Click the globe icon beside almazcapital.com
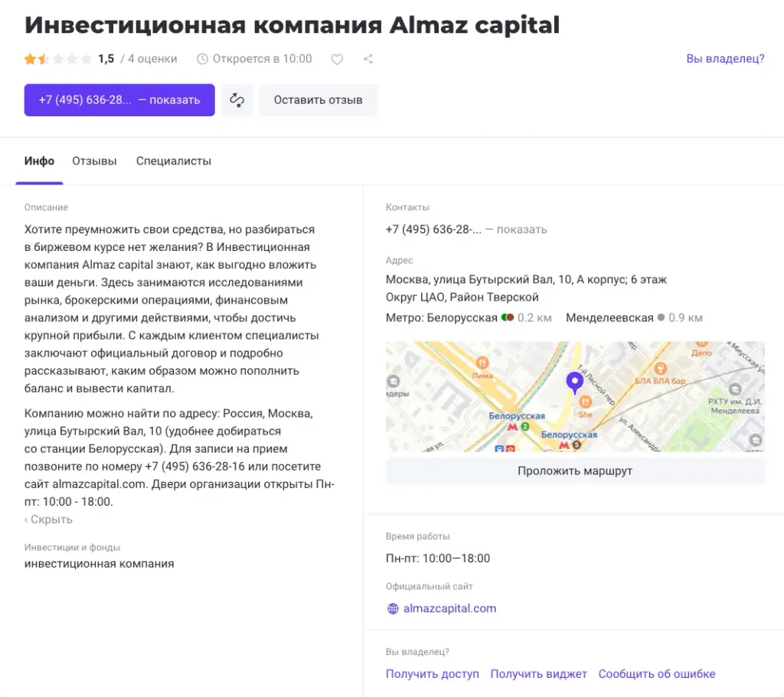This screenshot has width=784, height=697. pyautogui.click(x=393, y=608)
